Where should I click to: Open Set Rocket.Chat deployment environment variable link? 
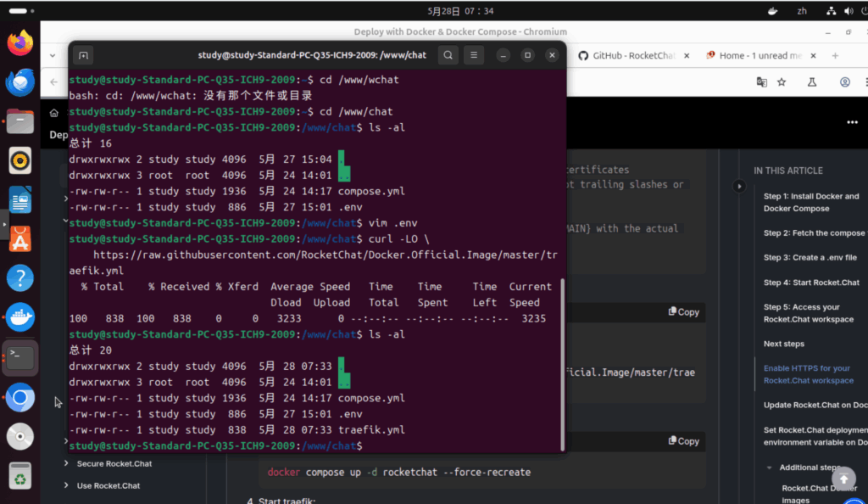pos(815,436)
